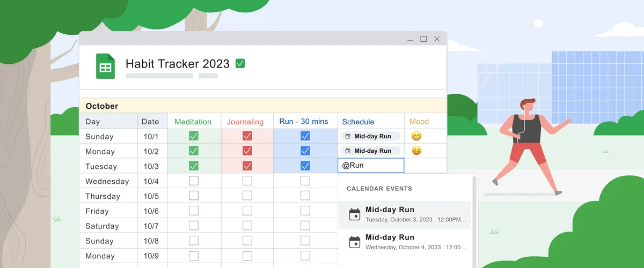The image size is (644, 268).
Task: Maximize the Habit Tracker window
Action: pos(423,39)
